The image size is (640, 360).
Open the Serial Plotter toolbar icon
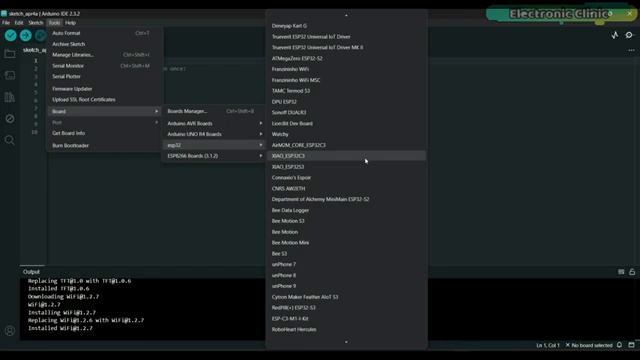[615, 36]
